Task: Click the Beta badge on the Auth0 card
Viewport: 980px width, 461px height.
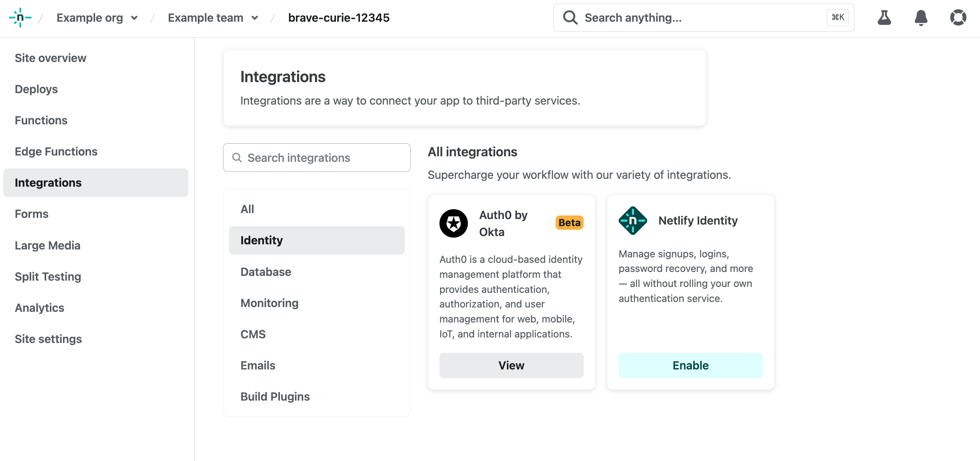Action: point(569,223)
